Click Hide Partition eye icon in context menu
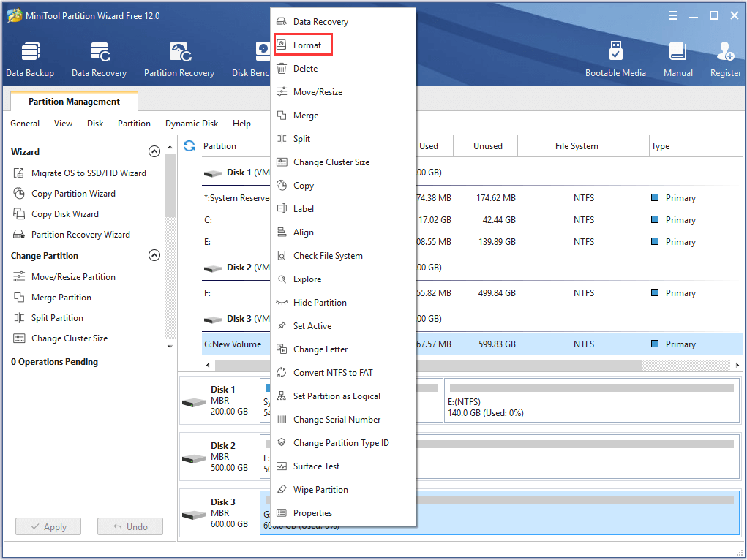This screenshot has width=747, height=560. click(x=282, y=303)
